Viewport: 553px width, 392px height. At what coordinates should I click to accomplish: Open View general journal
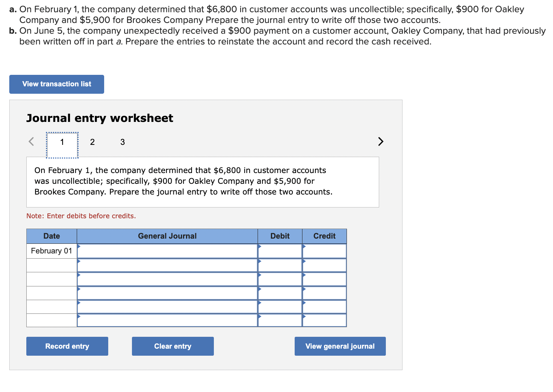click(x=340, y=346)
